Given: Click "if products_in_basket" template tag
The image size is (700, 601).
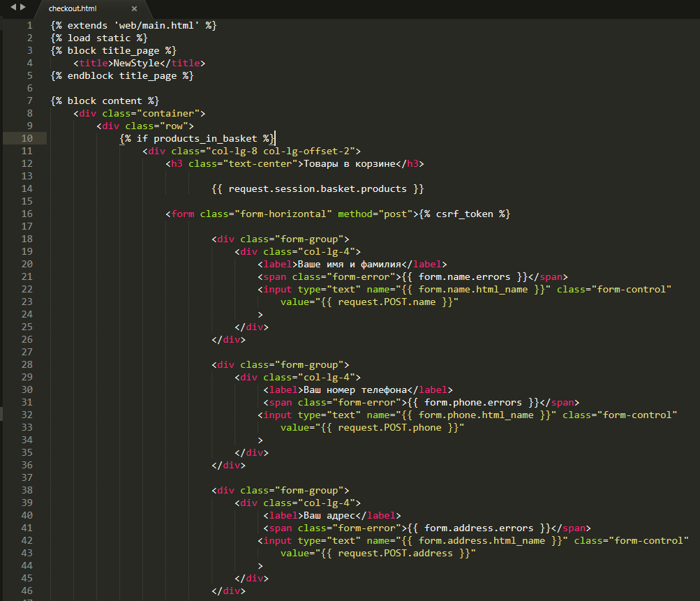Looking at the screenshot, I should tap(198, 139).
